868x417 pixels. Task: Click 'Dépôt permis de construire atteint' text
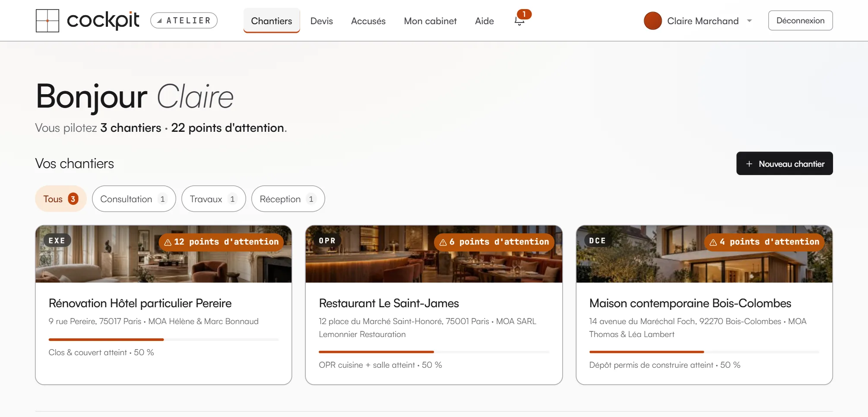[x=651, y=365]
